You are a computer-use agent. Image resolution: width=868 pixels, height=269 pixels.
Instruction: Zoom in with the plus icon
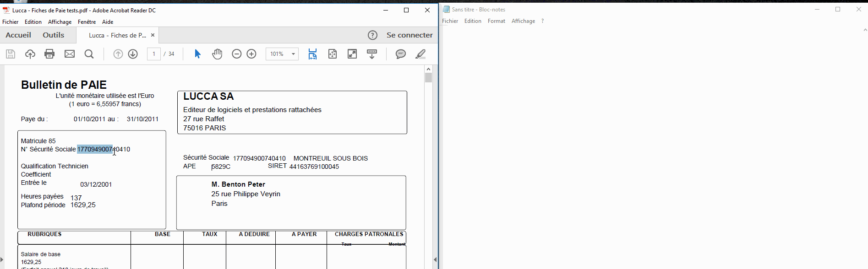tap(251, 54)
